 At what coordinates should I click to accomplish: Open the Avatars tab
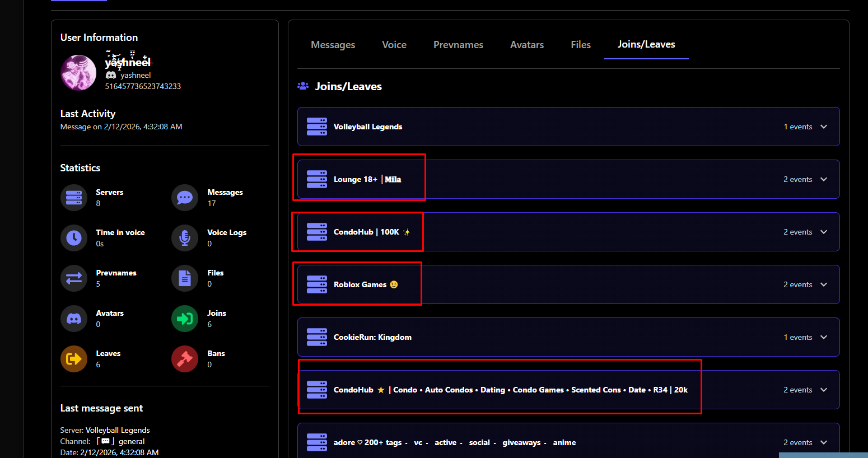pos(527,45)
